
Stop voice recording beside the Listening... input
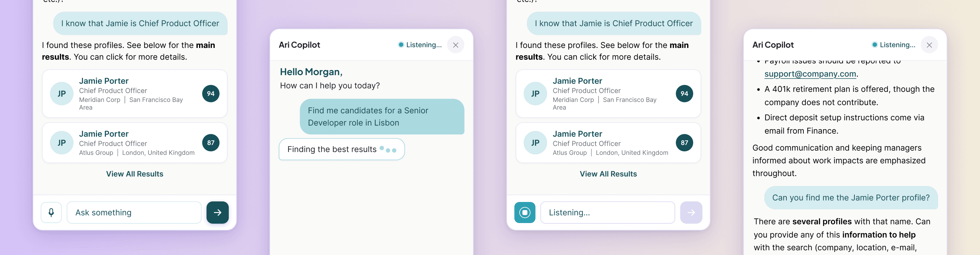(525, 213)
